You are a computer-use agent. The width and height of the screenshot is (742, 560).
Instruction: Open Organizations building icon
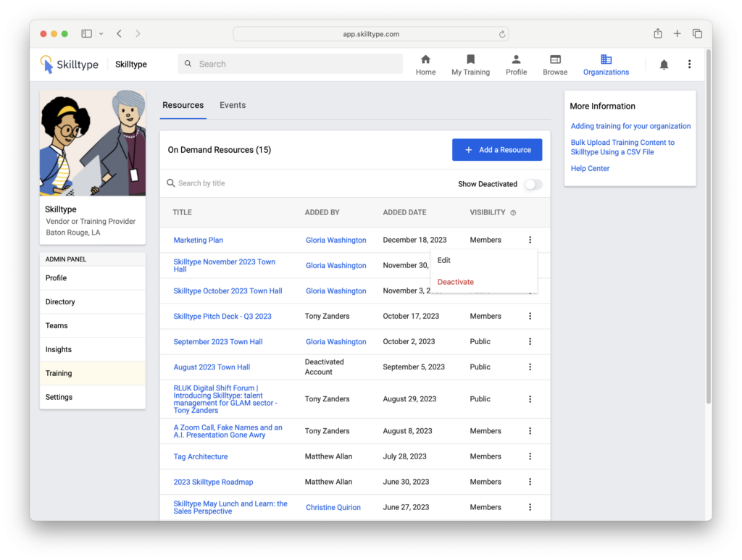[606, 59]
